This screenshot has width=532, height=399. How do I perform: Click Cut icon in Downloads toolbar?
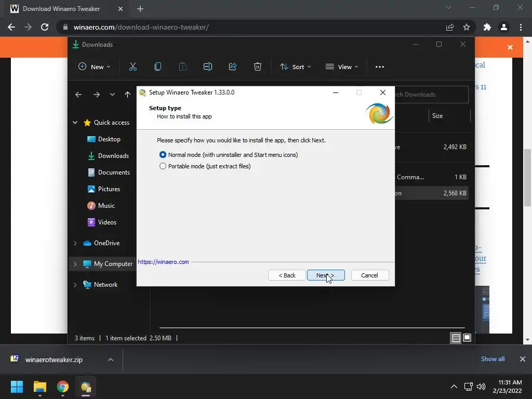(x=132, y=67)
